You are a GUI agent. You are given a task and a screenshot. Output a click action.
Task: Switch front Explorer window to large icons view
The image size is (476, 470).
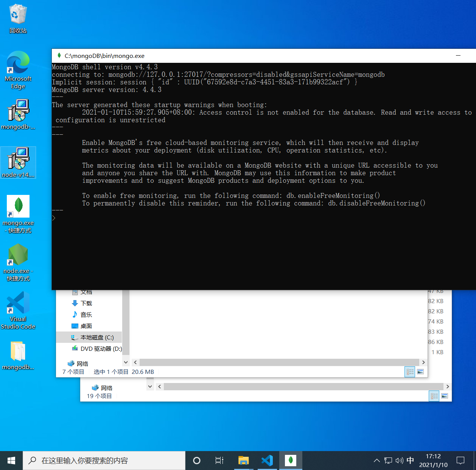[420, 372]
